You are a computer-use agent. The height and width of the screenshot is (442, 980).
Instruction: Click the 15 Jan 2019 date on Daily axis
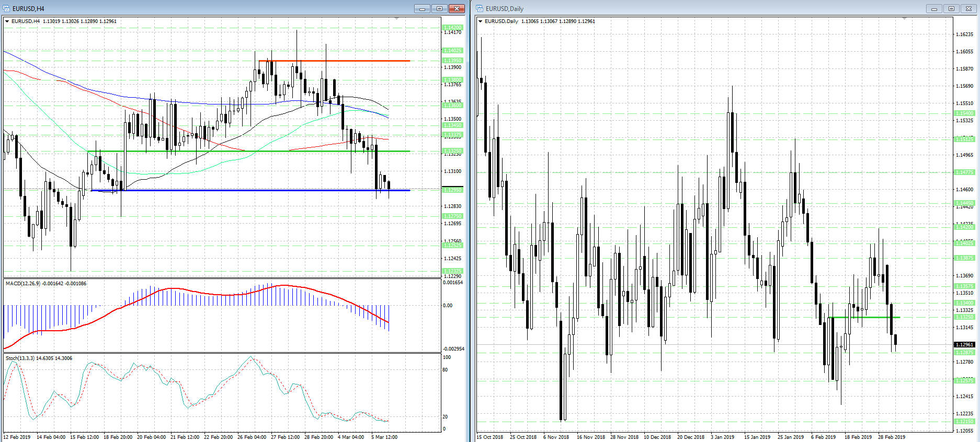coord(757,437)
